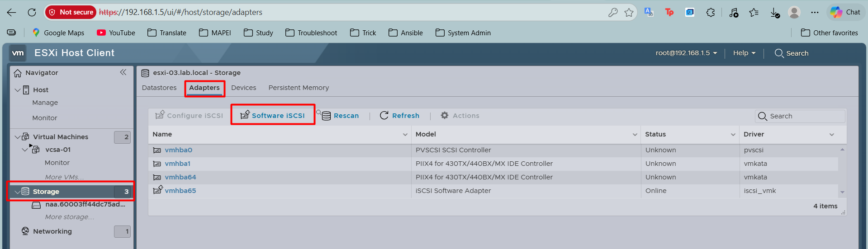Click the browser favorites star icon

tap(629, 12)
